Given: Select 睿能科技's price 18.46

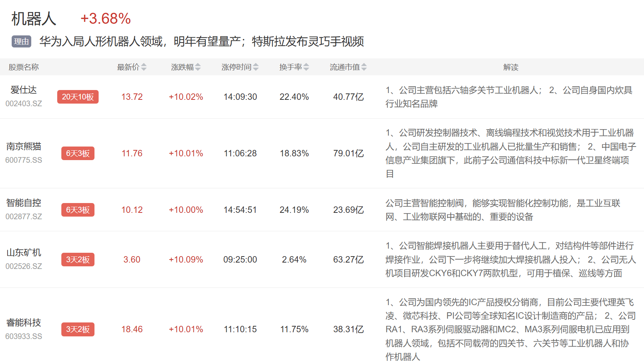Looking at the screenshot, I should coord(132,329).
